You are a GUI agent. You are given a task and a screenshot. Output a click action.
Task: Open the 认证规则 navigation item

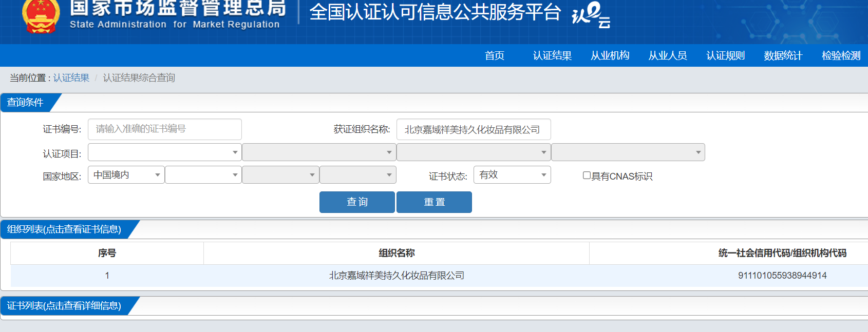pos(725,55)
